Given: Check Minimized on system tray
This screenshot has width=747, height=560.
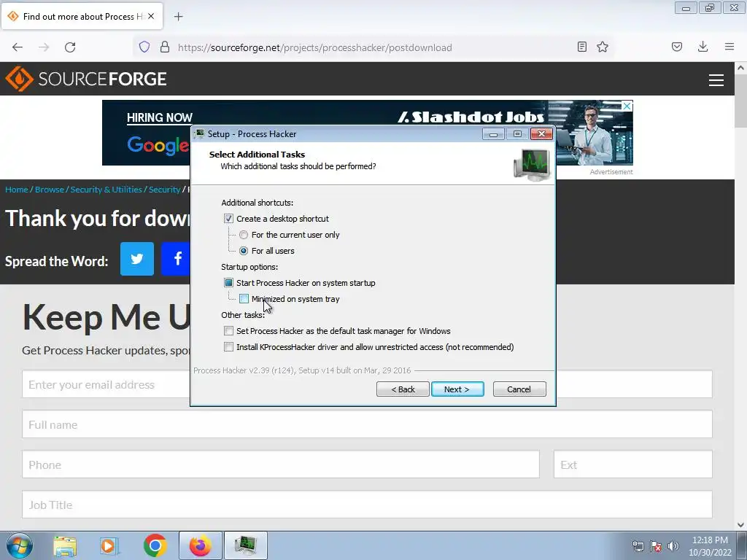Looking at the screenshot, I should (244, 299).
